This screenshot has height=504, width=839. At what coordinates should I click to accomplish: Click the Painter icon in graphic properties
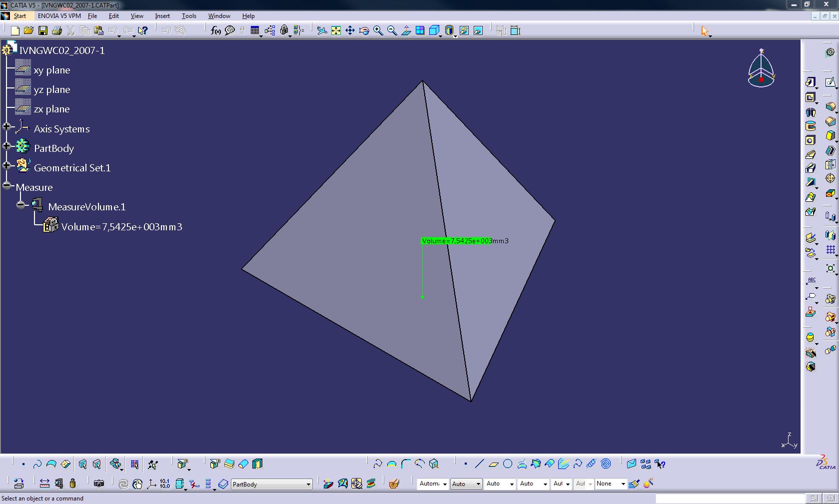[x=634, y=484]
